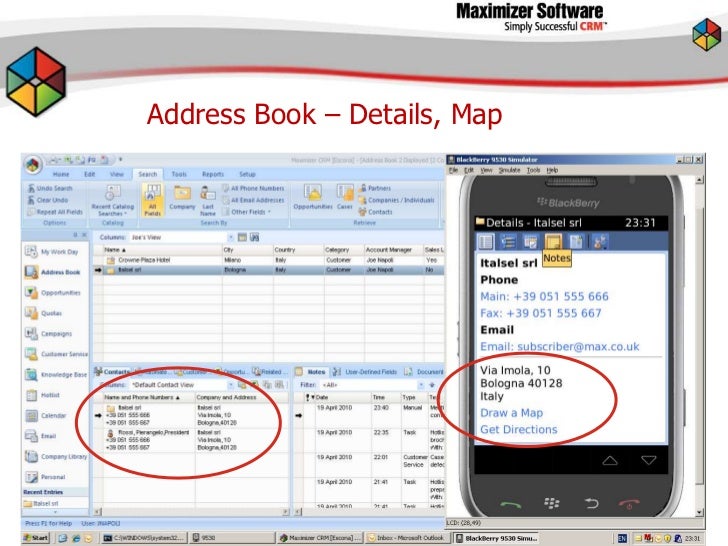Click the Company search icon
Image resolution: width=728 pixels, height=546 pixels.
click(x=182, y=198)
